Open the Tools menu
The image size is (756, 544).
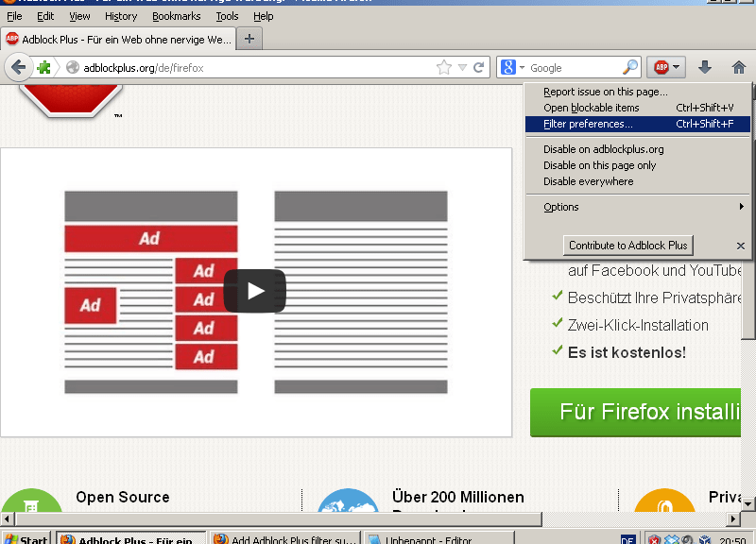pyautogui.click(x=227, y=16)
